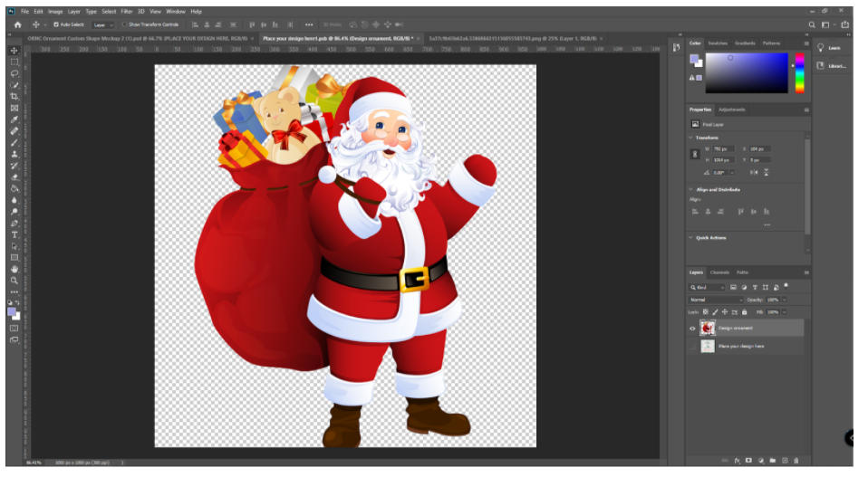Hide the Design ornament layer
868x477 pixels.
(693, 329)
